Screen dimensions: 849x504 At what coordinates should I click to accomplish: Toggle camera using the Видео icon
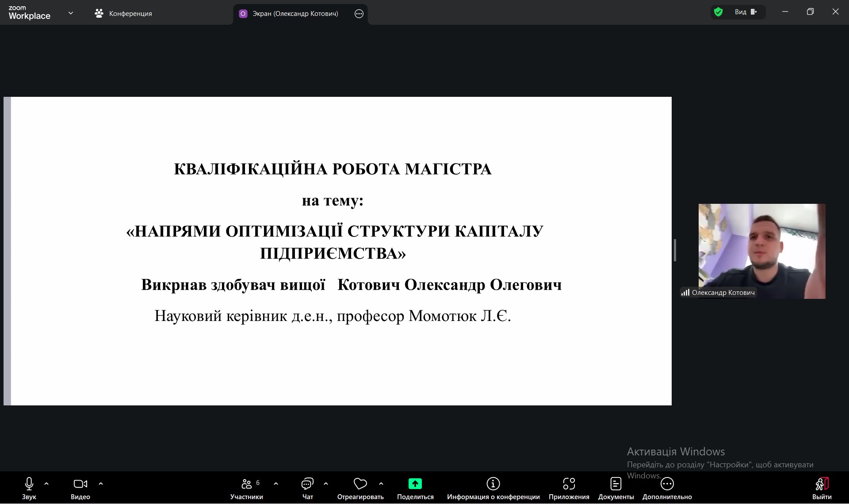tap(80, 484)
